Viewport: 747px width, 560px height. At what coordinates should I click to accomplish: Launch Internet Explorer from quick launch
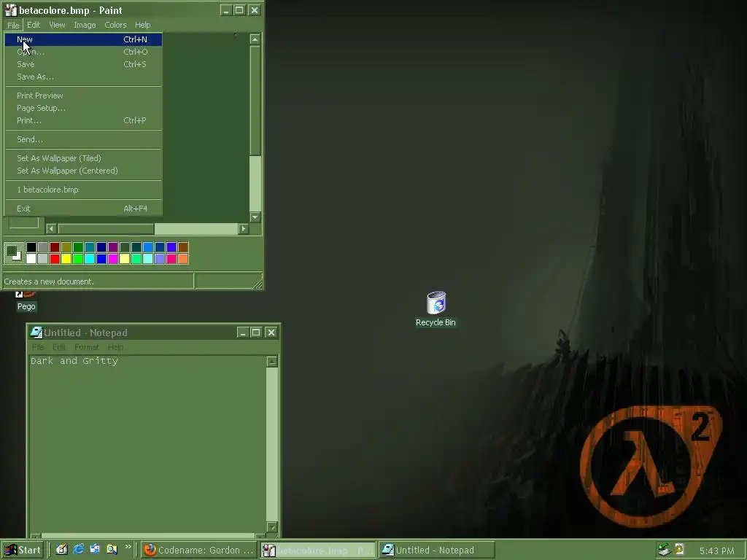coord(79,550)
